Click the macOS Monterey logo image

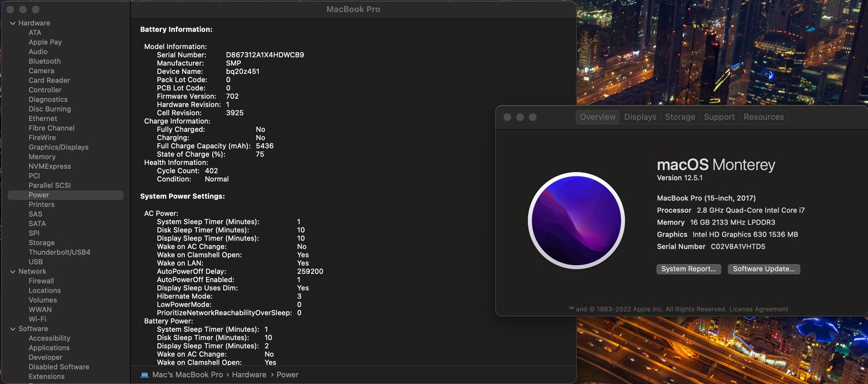pos(576,221)
